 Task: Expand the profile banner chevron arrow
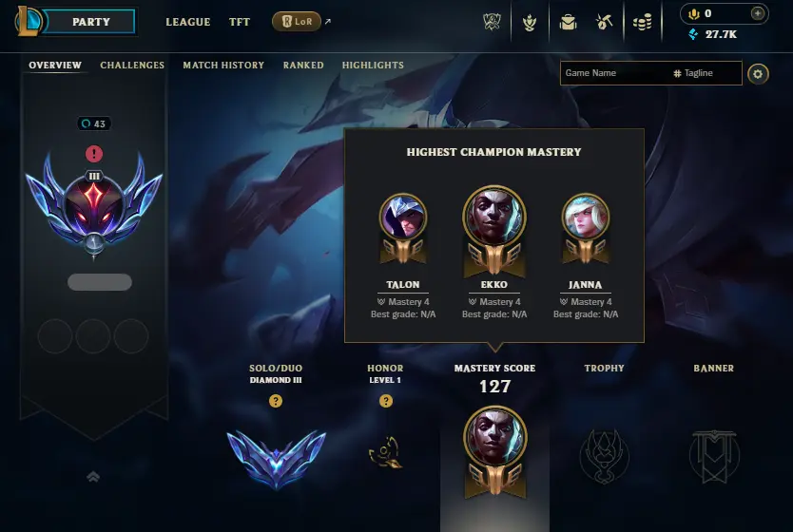tap(93, 477)
